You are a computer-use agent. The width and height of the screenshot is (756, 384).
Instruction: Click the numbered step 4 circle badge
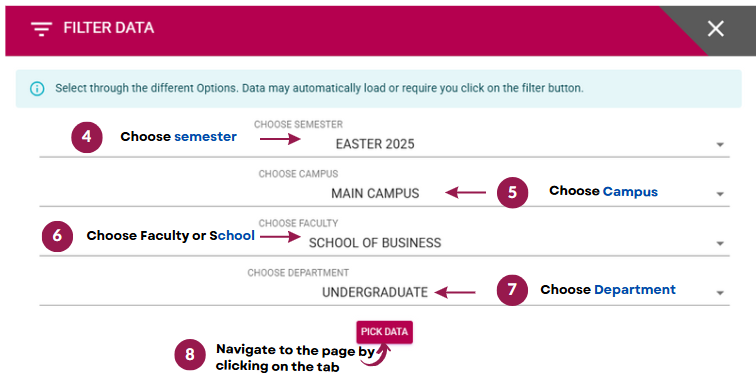click(x=87, y=137)
